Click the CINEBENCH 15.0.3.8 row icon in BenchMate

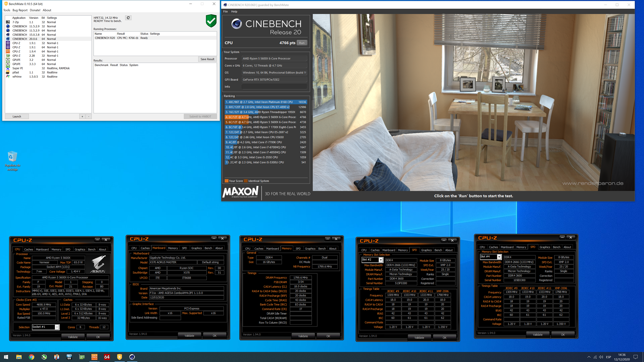tap(8, 35)
